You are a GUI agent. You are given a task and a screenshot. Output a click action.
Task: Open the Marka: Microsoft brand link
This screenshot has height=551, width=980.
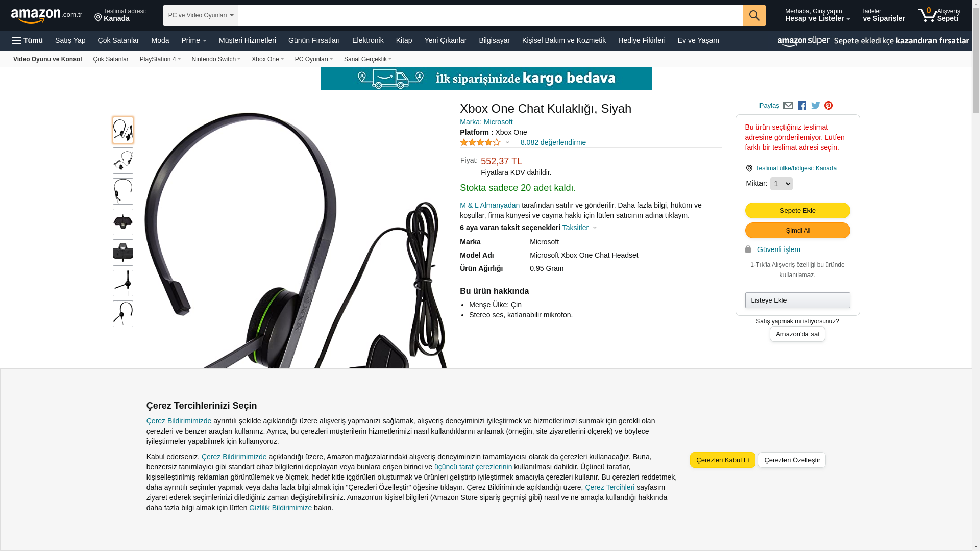pyautogui.click(x=486, y=122)
